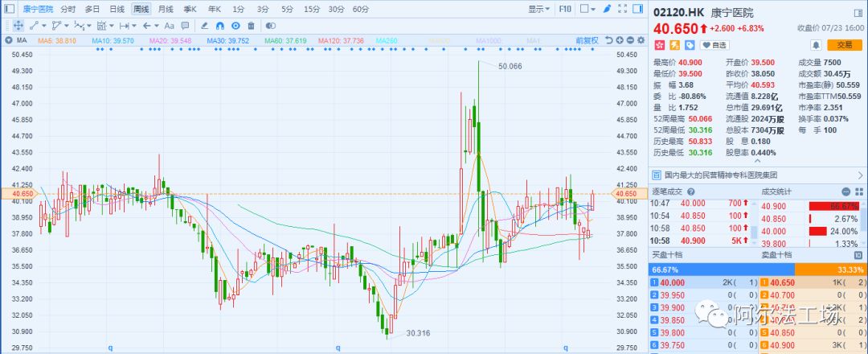Collapse the quote details chevron

[x=758, y=161]
